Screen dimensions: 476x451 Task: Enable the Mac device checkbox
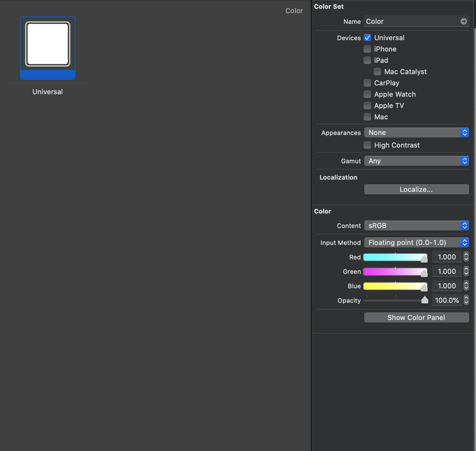(x=367, y=117)
